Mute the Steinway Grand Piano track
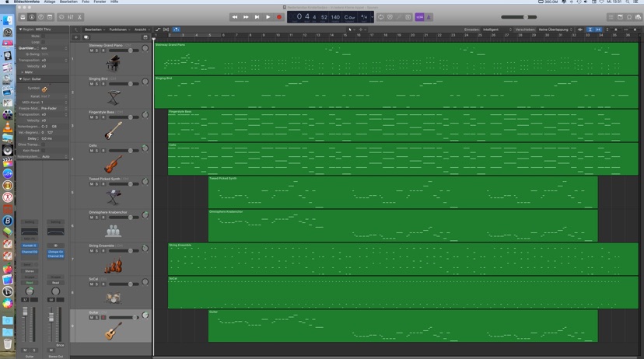 91,51
